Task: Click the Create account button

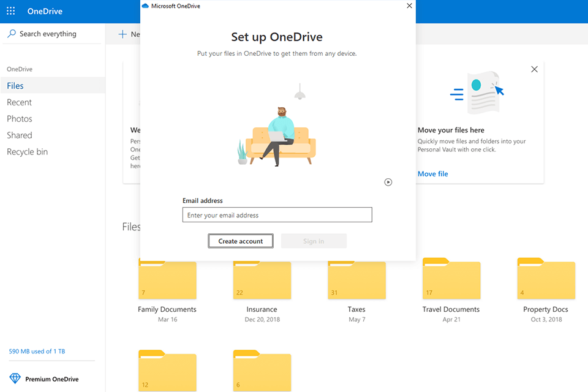Action: coord(241,241)
